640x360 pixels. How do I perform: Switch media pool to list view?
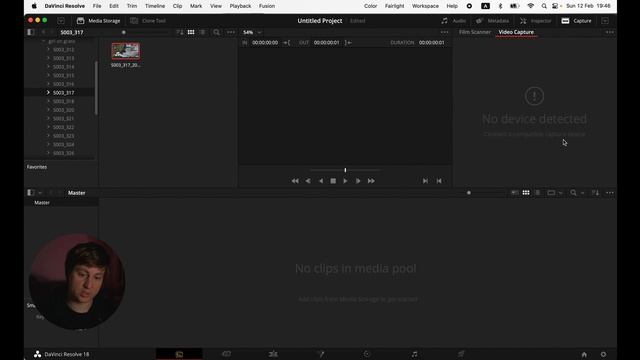538,193
